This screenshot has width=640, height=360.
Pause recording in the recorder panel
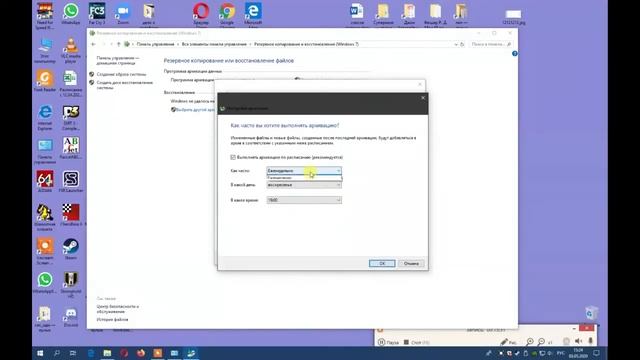coord(388,342)
